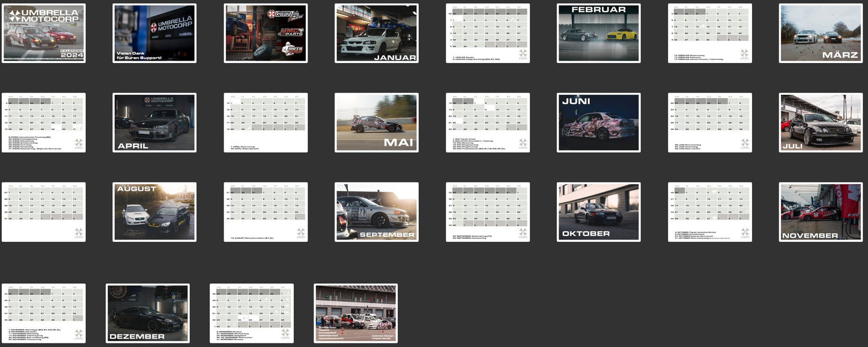Select the final credits page with paddock photo
Viewport: 868px width, 347px height.
356,313
